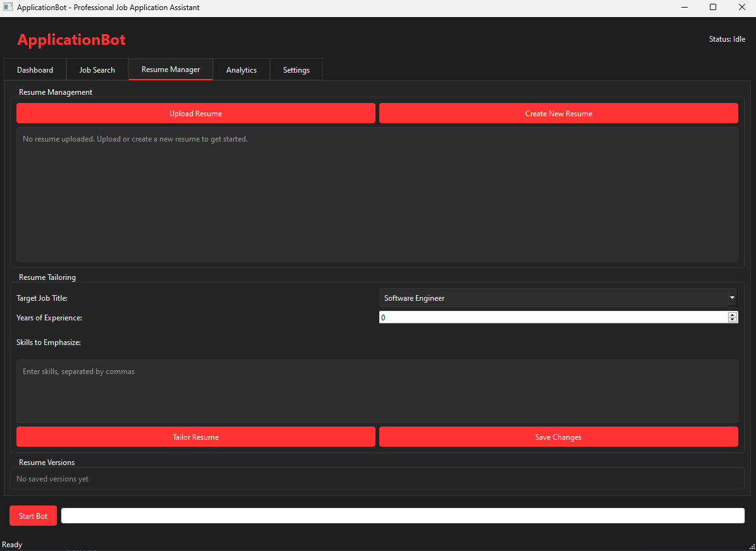Click Create New Resume button

tap(558, 113)
